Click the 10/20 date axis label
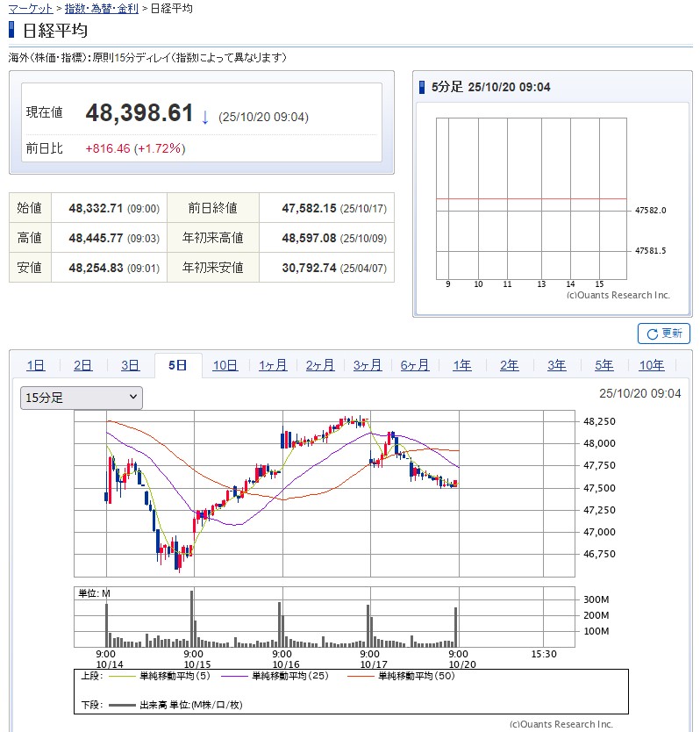The width and height of the screenshot is (700, 732). [x=462, y=664]
